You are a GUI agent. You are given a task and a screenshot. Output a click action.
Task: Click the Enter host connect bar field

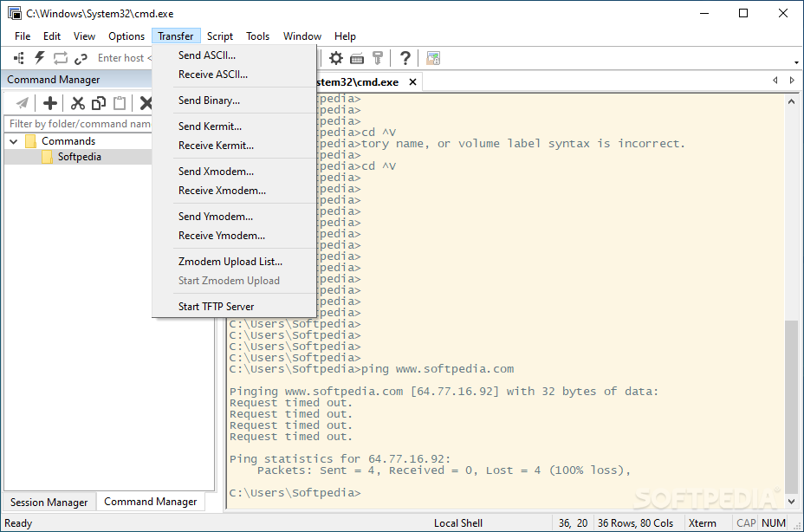click(124, 58)
